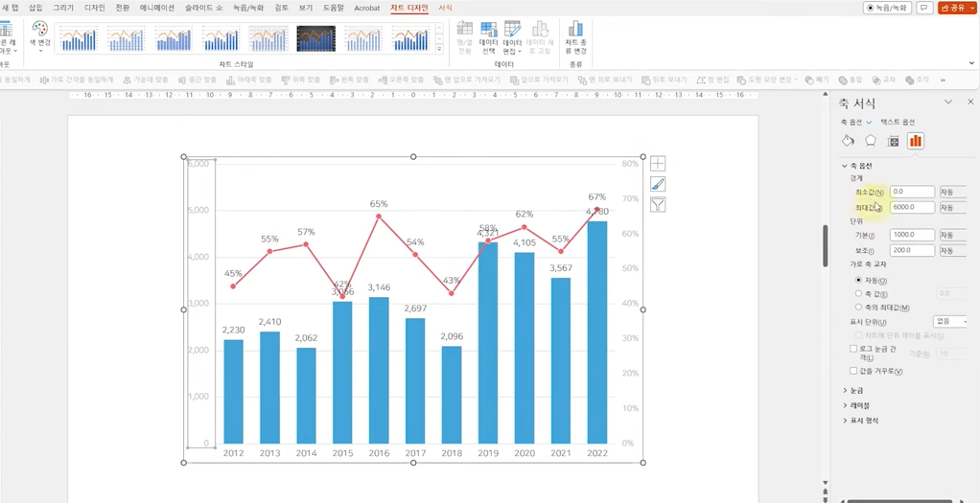Click 오른쪽 맞춤 align tool
980x503 pixels.
point(401,80)
